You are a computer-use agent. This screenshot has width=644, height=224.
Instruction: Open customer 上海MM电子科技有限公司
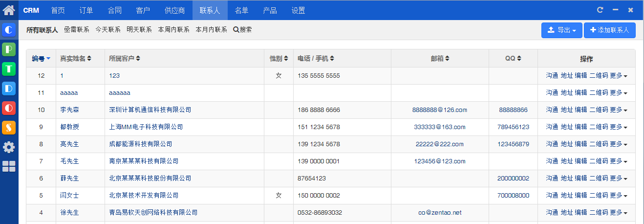(146, 127)
